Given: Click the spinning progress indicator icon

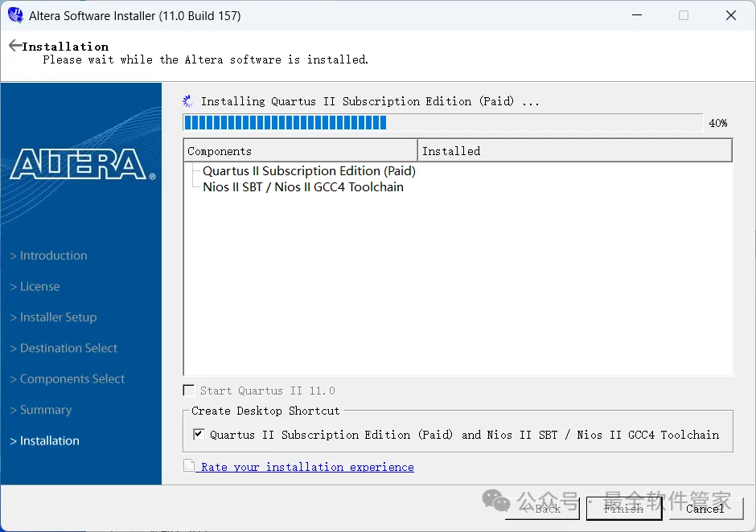Looking at the screenshot, I should click(188, 101).
